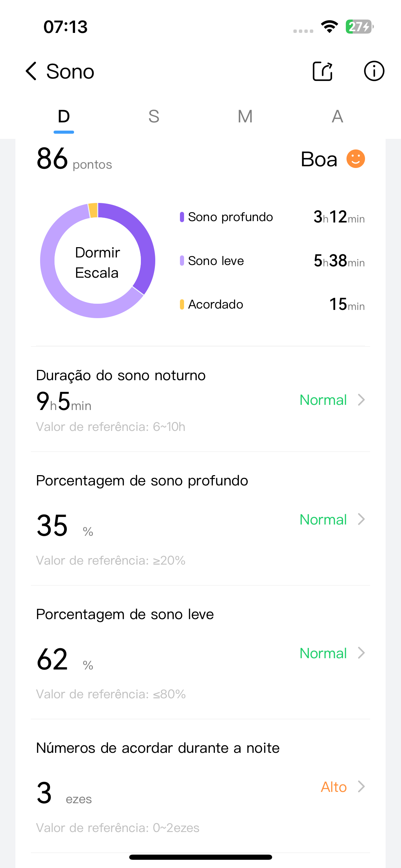Expand the Duração do sono noturno chevron
The image size is (401, 868).
[361, 400]
